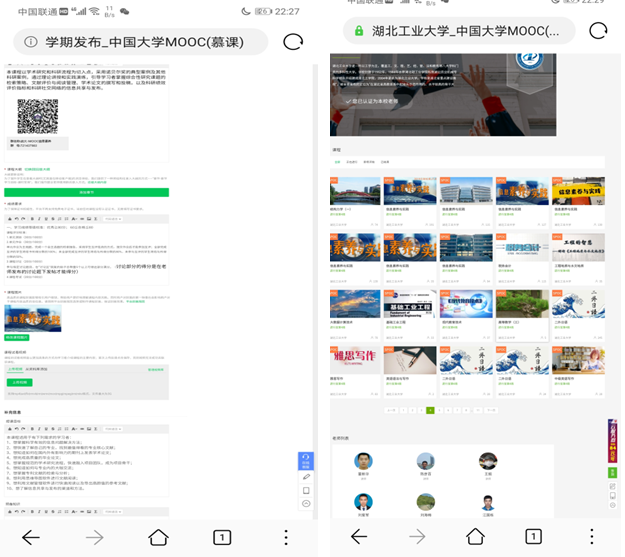This screenshot has height=557, width=625.
Task: Select the 即将开始 course filter tab
Action: click(369, 162)
